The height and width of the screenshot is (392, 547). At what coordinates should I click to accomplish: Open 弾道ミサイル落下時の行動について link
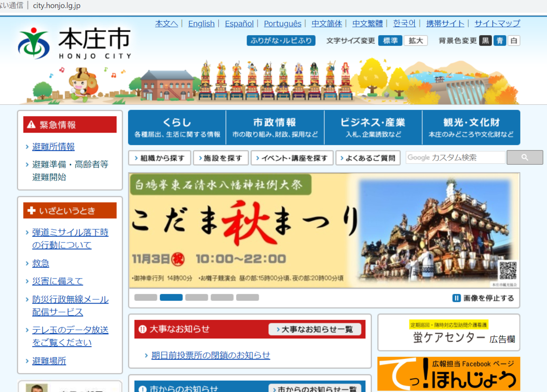(70, 239)
